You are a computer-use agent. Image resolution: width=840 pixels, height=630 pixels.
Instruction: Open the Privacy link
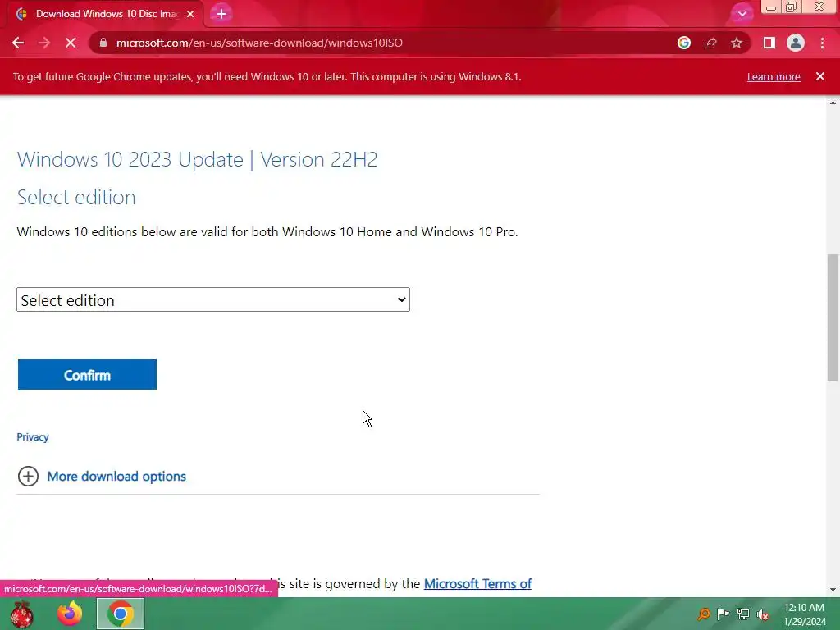point(33,437)
